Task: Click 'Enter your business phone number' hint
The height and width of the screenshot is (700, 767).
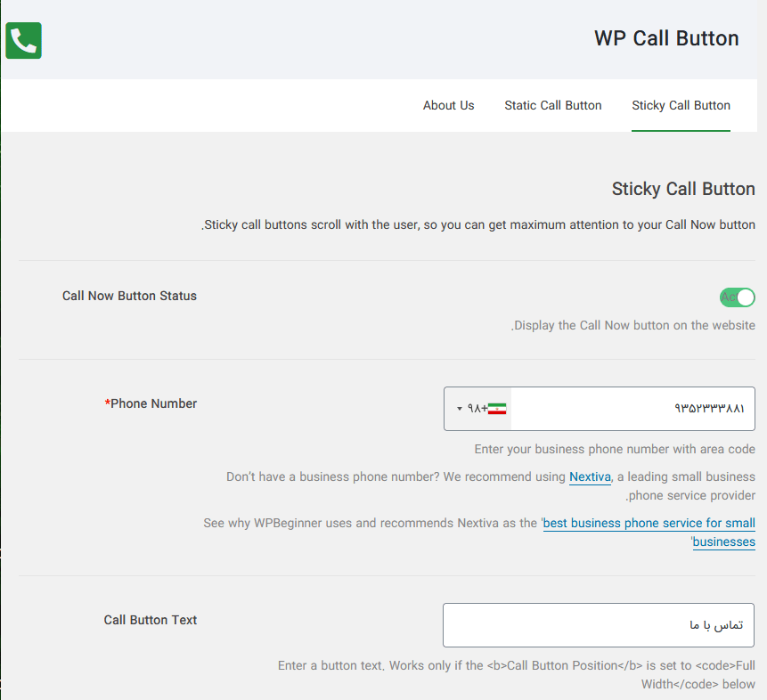Action: point(615,449)
